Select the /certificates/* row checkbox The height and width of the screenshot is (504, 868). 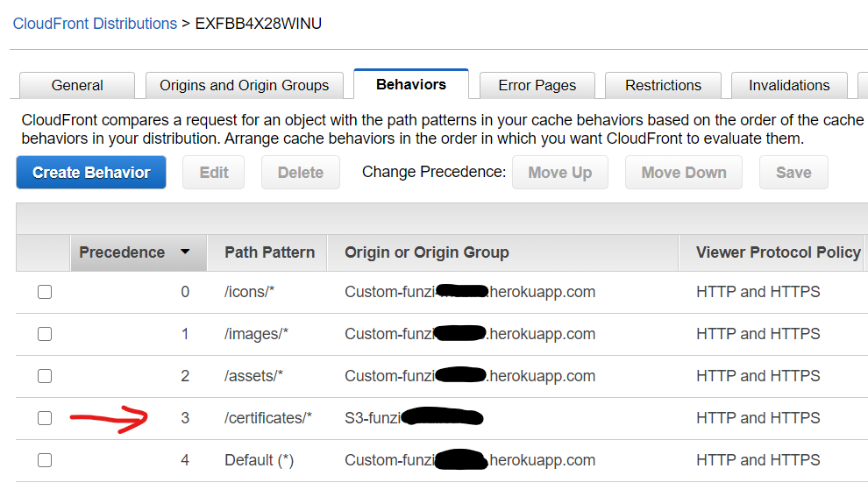click(x=45, y=418)
